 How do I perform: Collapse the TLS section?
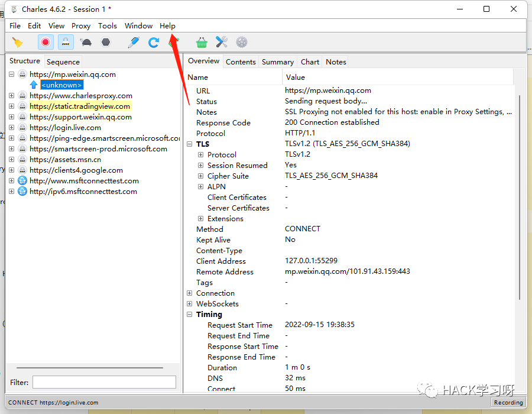[x=189, y=144]
